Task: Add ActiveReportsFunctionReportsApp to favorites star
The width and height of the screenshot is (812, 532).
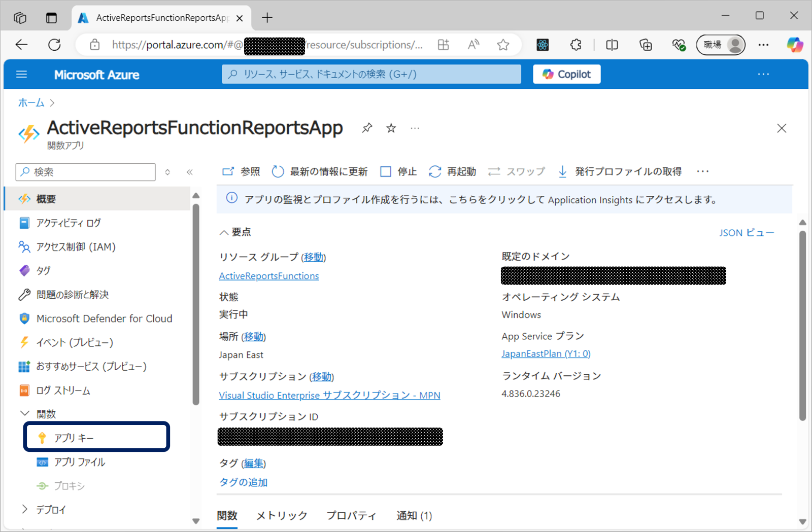Action: click(391, 128)
